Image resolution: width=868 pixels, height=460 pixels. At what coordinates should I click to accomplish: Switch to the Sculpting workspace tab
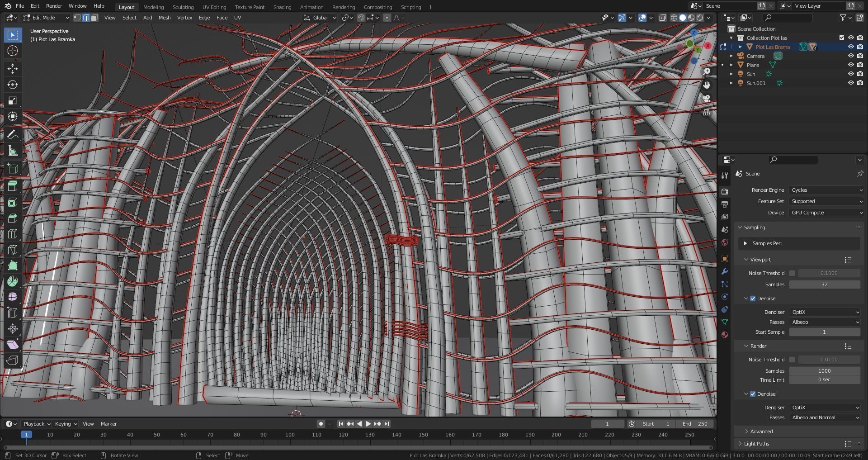[x=183, y=7]
